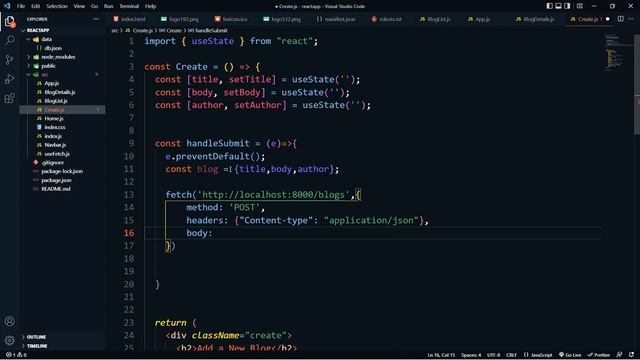Click the Spaces: 4 indentation setting
Viewport: 640px width, 360px height.
pos(471,355)
